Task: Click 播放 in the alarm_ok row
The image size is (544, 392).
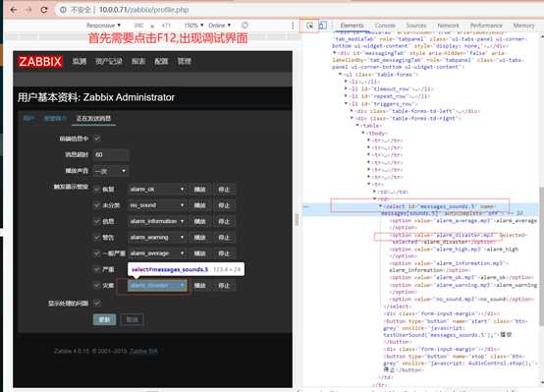Action: tap(200, 190)
